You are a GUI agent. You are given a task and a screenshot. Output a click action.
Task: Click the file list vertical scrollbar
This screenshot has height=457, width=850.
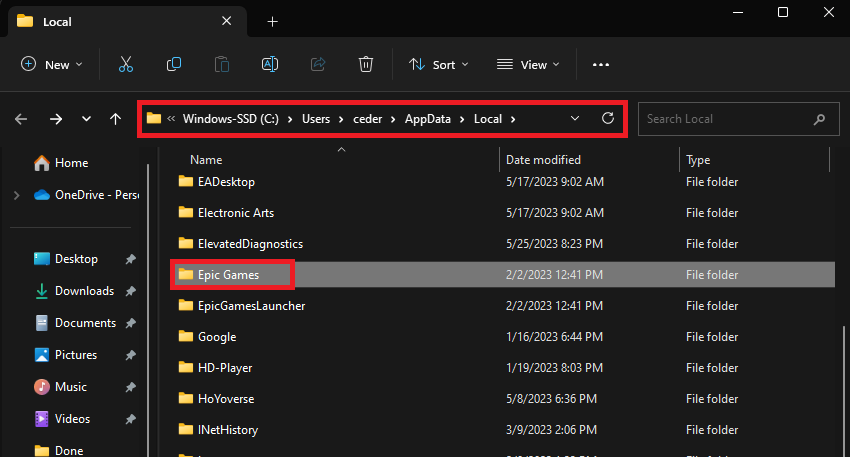[843, 390]
